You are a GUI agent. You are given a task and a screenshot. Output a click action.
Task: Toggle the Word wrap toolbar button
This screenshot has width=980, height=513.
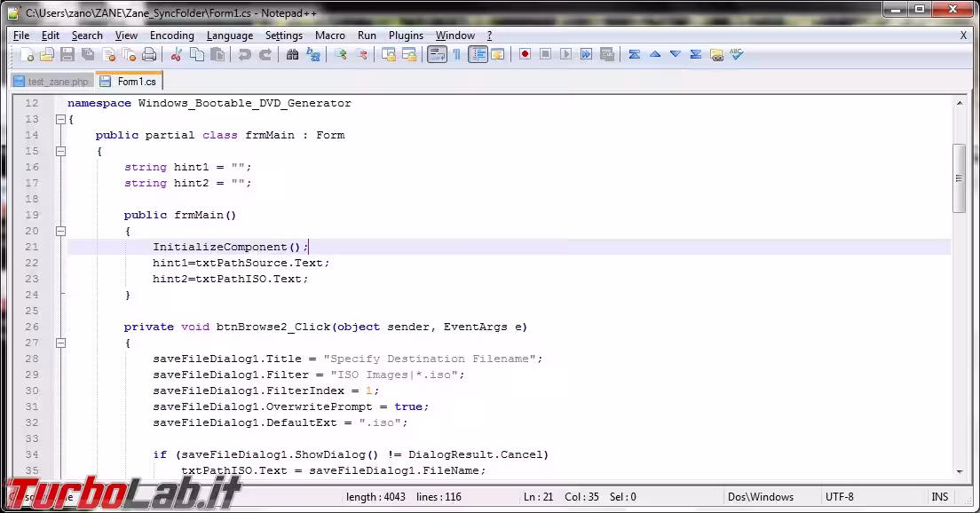click(x=437, y=55)
